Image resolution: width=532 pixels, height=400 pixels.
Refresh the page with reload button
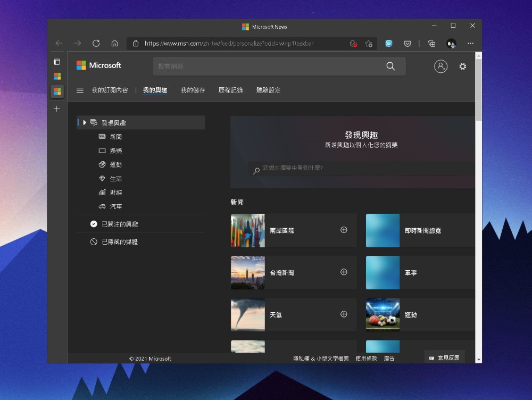click(96, 44)
